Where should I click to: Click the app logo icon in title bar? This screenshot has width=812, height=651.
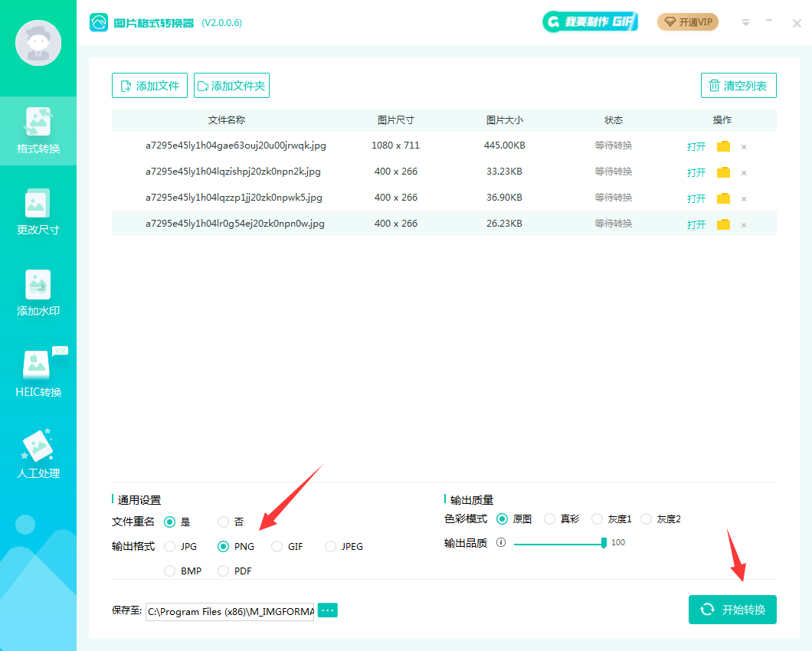click(x=98, y=22)
